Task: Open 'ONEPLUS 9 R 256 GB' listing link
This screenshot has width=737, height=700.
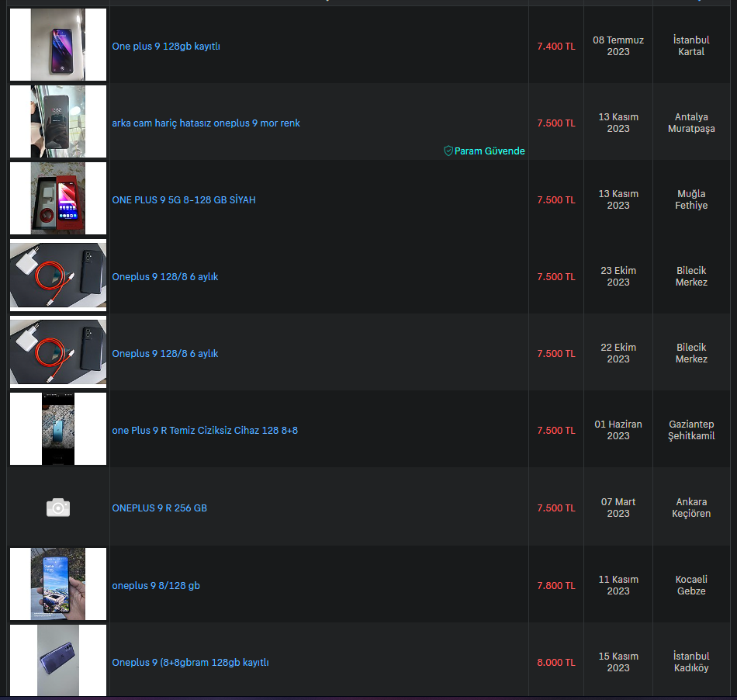Action: [x=159, y=508]
